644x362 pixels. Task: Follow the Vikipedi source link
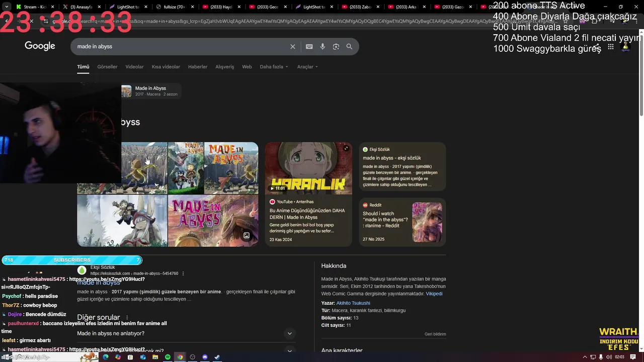click(434, 294)
